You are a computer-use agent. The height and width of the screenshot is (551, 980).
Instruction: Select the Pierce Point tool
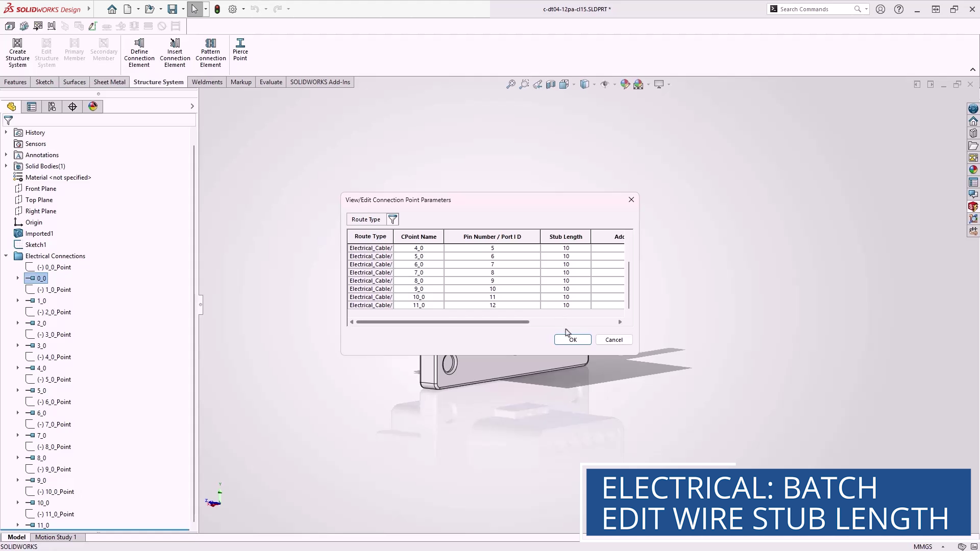click(240, 49)
